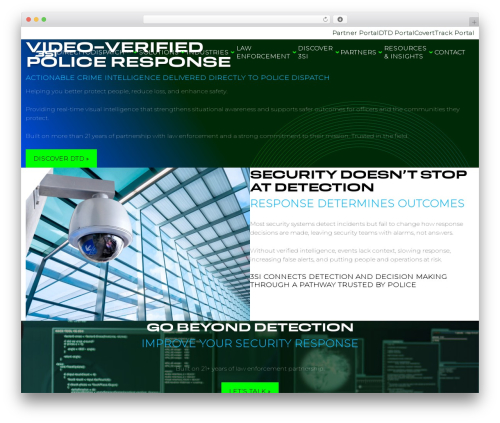Image resolution: width=500 pixels, height=423 pixels.
Task: Click the security camera image
Action: [138, 244]
